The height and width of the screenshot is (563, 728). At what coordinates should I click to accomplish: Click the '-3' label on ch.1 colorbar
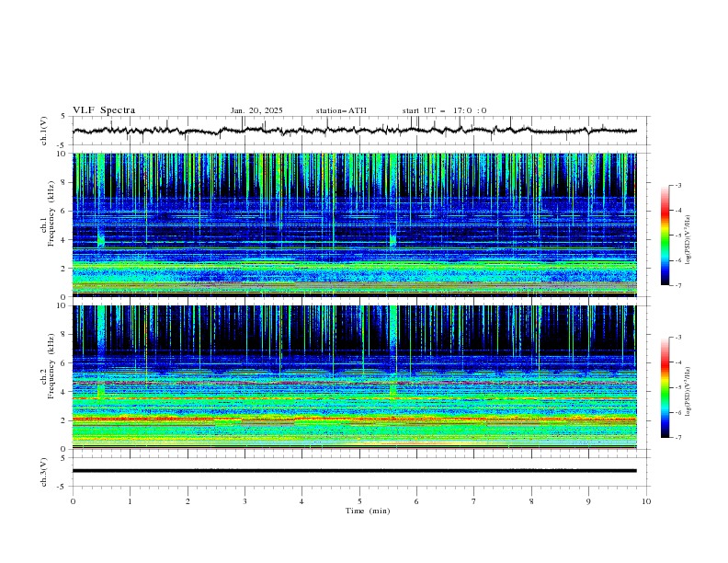point(678,185)
